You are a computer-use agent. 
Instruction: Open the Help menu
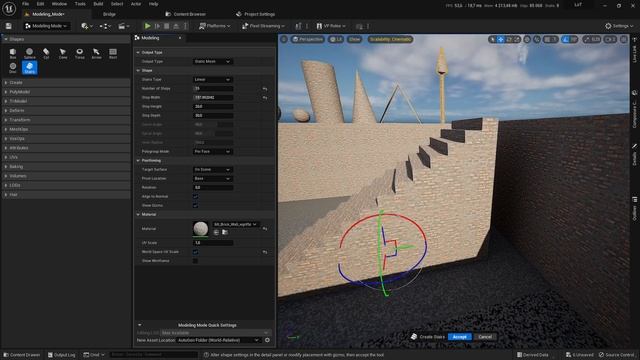pyautogui.click(x=153, y=4)
